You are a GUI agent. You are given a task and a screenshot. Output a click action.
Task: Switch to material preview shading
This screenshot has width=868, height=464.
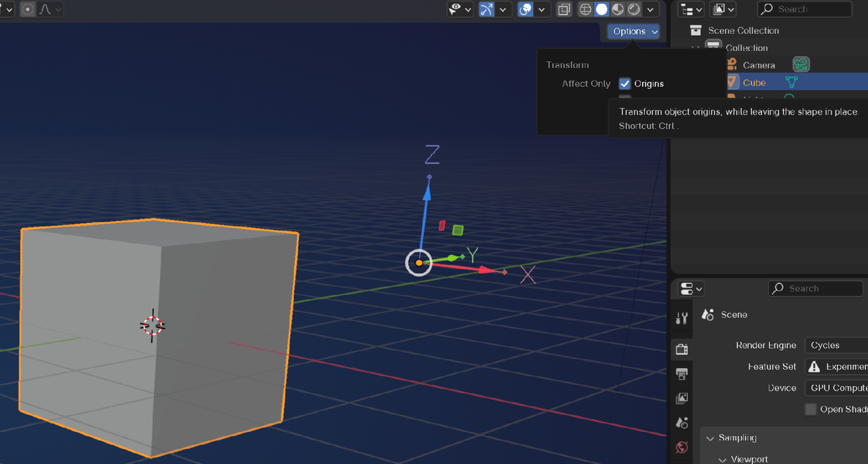(x=618, y=9)
